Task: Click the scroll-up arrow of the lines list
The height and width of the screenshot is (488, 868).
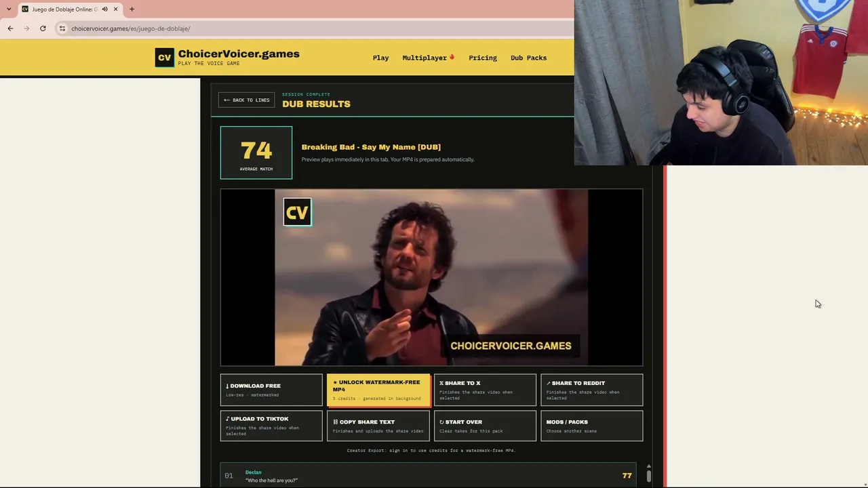Action: (x=648, y=466)
